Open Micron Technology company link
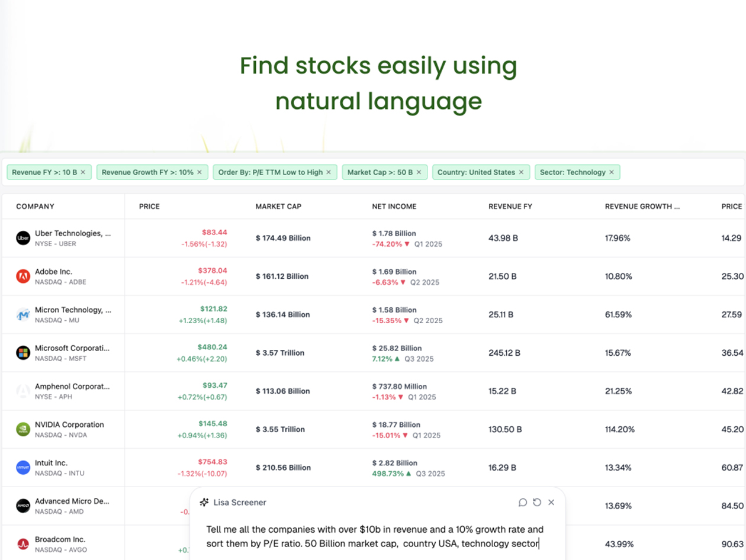Image resolution: width=746 pixels, height=560 pixels. tap(73, 310)
